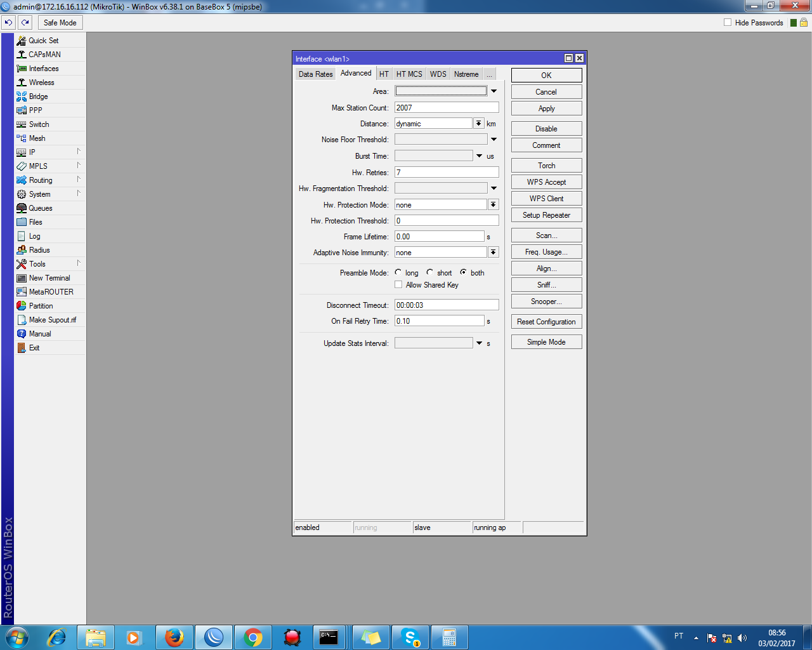Open the Partition menu icon
The height and width of the screenshot is (650, 812).
point(22,306)
